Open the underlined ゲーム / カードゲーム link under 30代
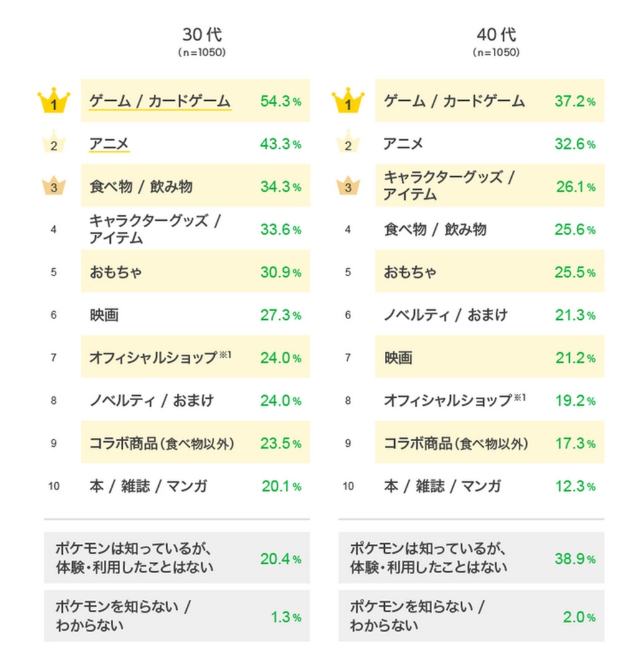642x672 pixels. 160,101
